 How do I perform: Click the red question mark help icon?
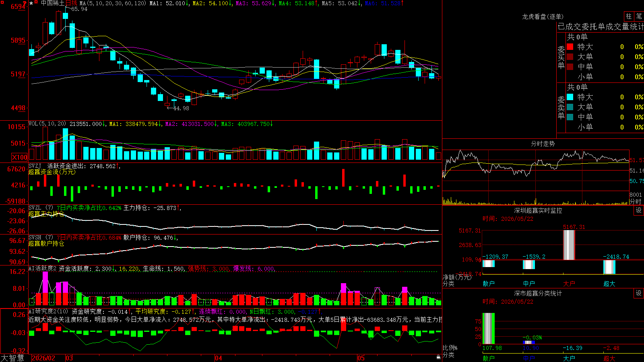pos(25,3)
